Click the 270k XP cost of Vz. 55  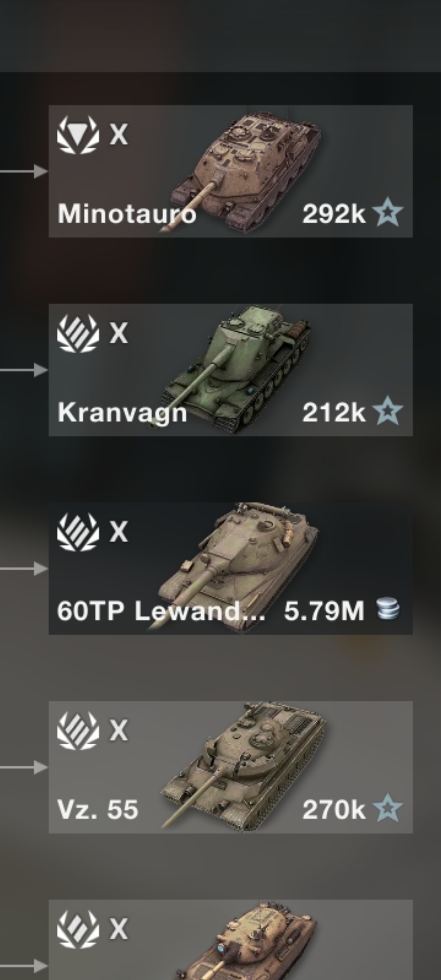pyautogui.click(x=334, y=810)
